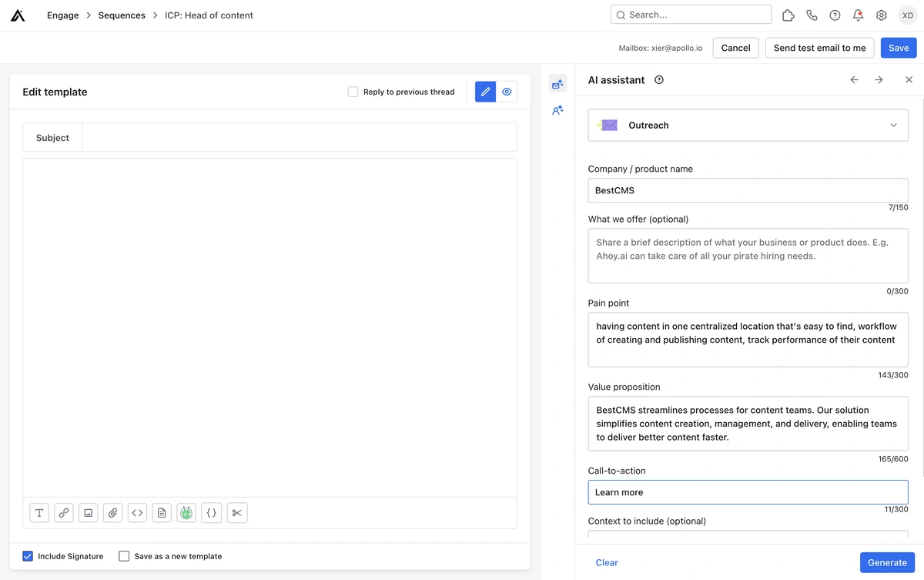
Task: Open notifications via the bell icon
Action: (x=858, y=15)
